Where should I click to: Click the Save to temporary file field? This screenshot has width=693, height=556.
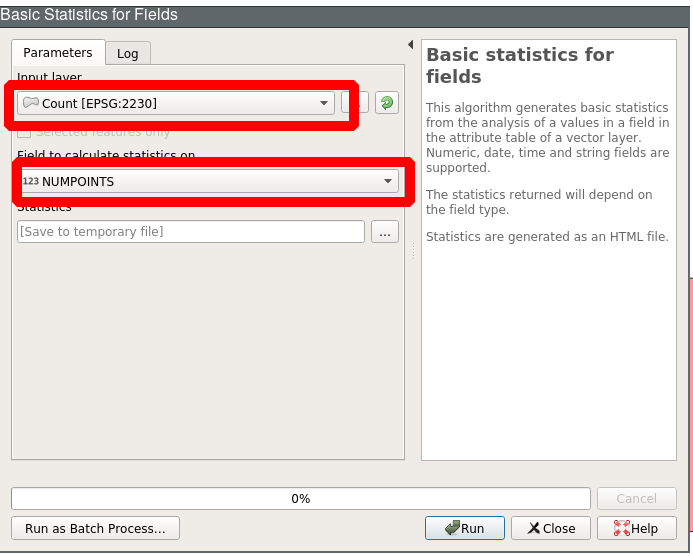click(190, 232)
